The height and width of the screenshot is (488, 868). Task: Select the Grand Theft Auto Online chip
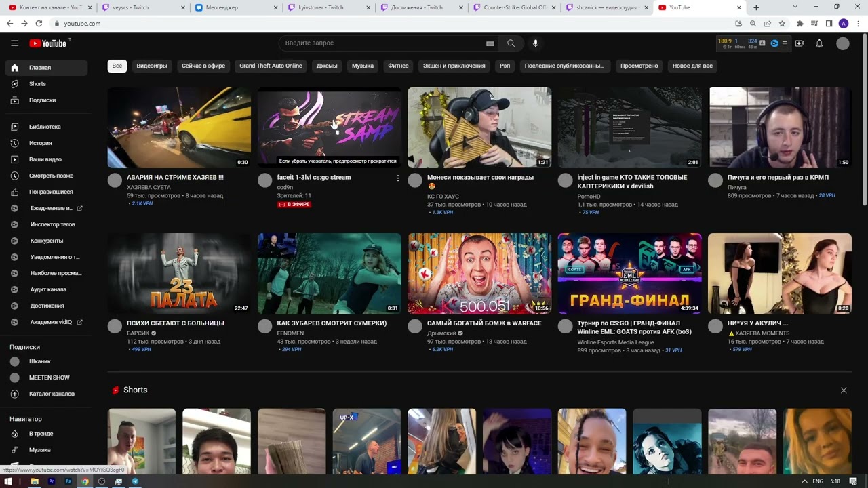pos(271,66)
